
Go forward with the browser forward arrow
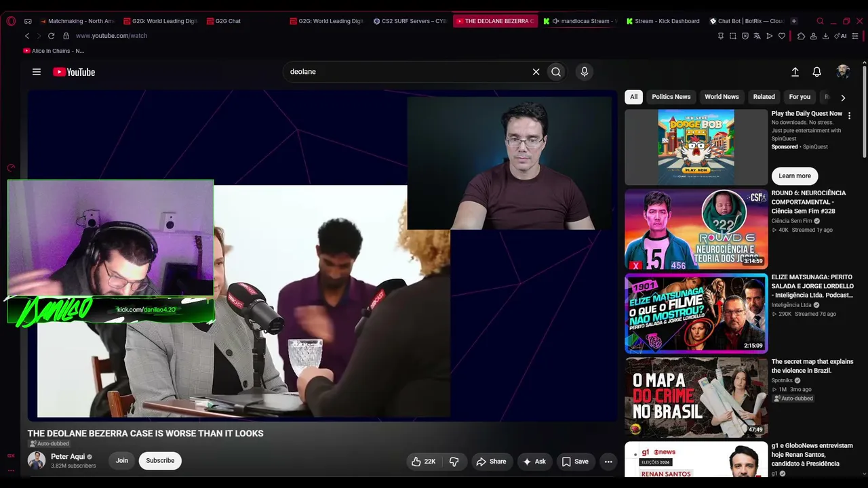(x=39, y=36)
